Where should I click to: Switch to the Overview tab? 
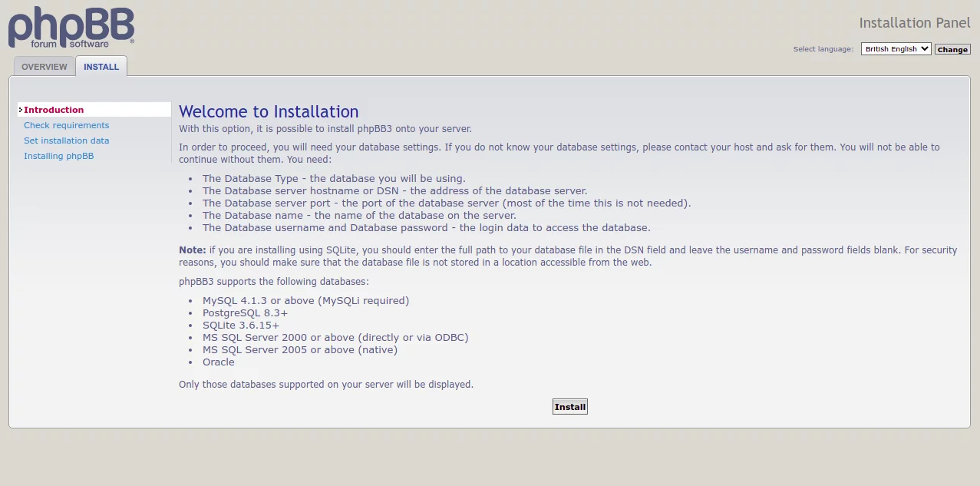(45, 67)
